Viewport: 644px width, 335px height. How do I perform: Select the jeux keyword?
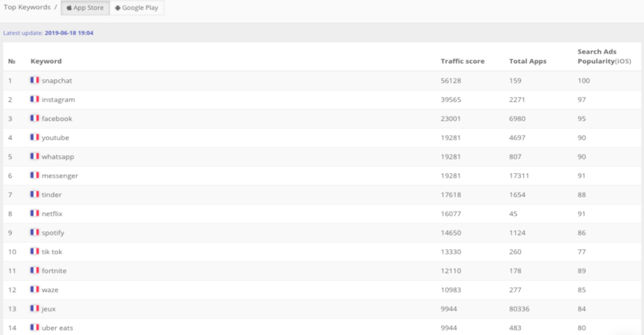coord(48,309)
